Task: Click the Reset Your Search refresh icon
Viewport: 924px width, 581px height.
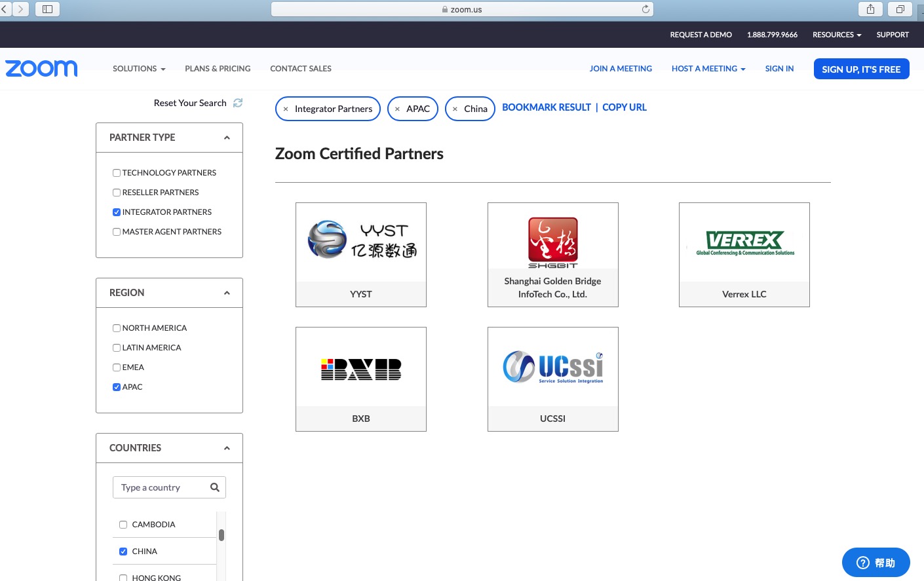Action: [237, 103]
